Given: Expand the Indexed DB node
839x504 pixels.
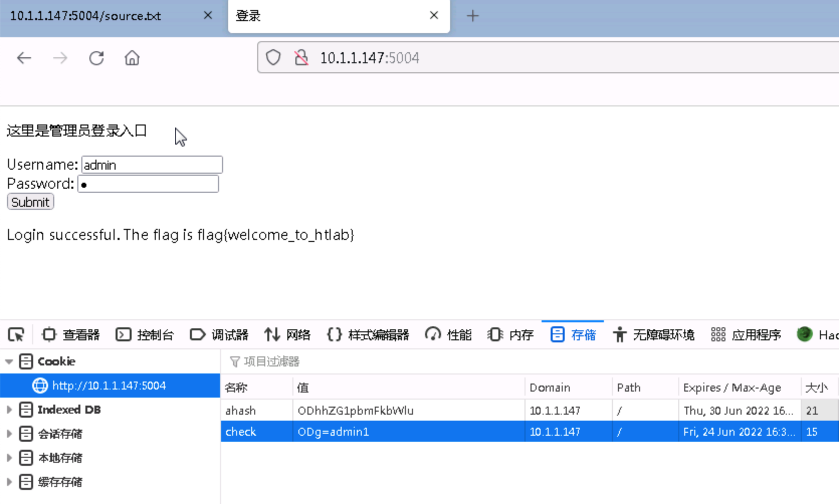Looking at the screenshot, I should tap(9, 410).
